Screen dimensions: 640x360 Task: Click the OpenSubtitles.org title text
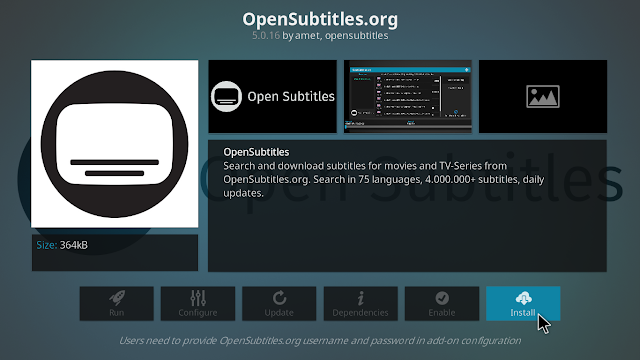click(x=320, y=19)
